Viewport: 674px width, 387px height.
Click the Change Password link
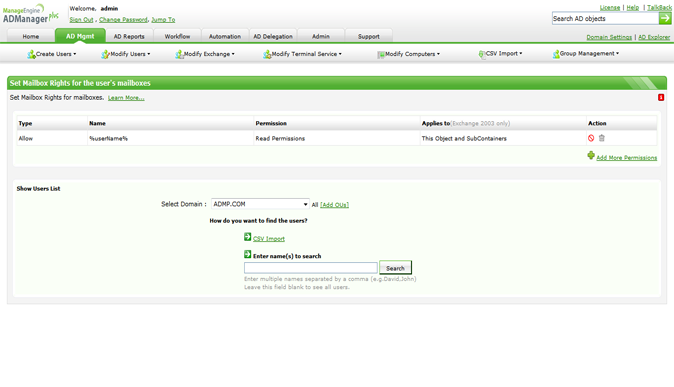123,20
